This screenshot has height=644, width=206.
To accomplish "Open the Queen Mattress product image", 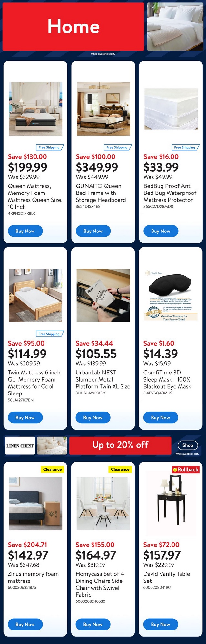I will pyautogui.click(x=35, y=109).
